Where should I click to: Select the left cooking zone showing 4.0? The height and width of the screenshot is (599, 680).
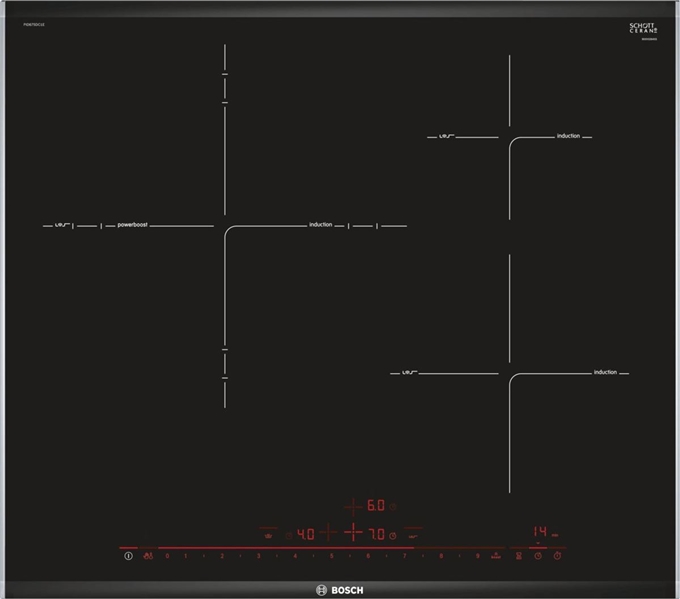pyautogui.click(x=305, y=534)
